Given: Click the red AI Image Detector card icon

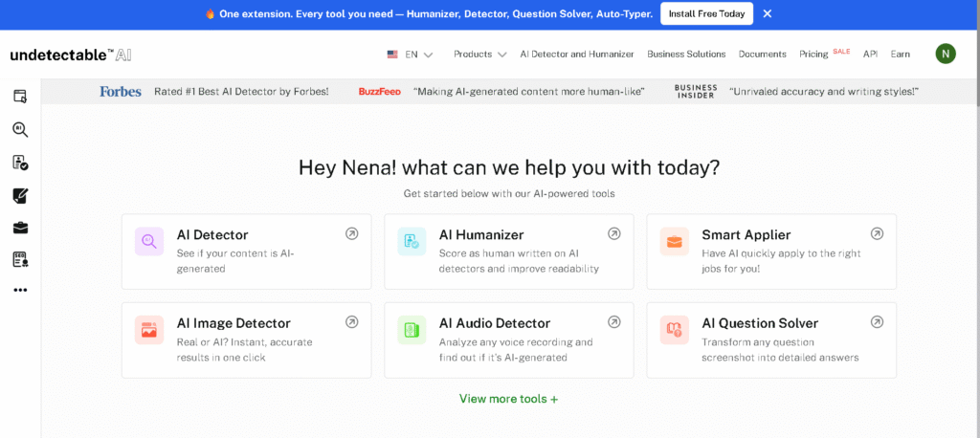Looking at the screenshot, I should [149, 330].
